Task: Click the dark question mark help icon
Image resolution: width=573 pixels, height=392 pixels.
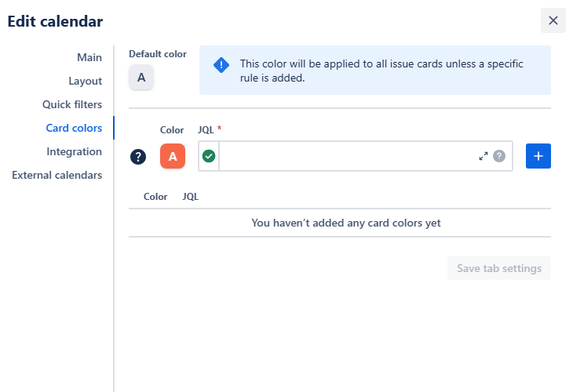Action: (138, 157)
